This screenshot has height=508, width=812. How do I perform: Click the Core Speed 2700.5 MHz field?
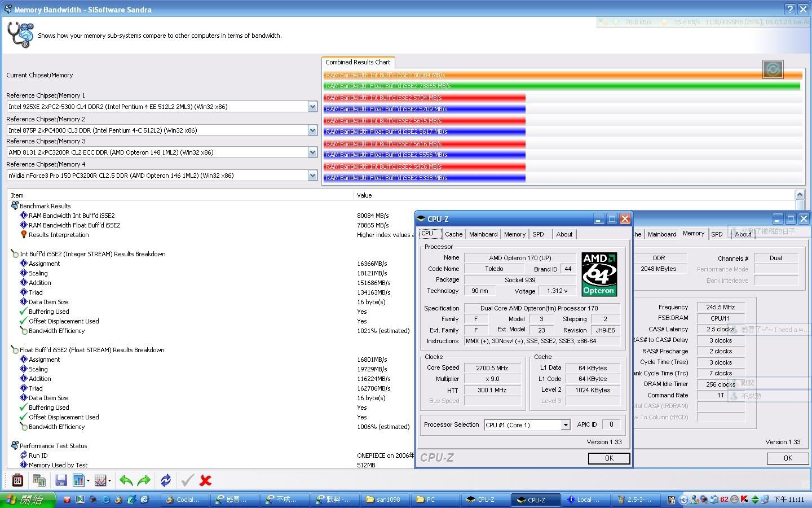pyautogui.click(x=492, y=368)
